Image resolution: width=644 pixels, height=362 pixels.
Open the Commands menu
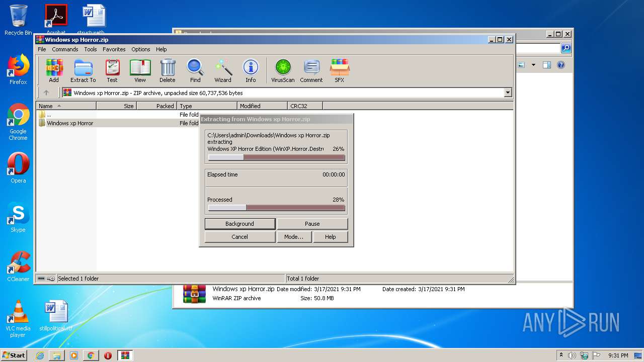(x=65, y=49)
